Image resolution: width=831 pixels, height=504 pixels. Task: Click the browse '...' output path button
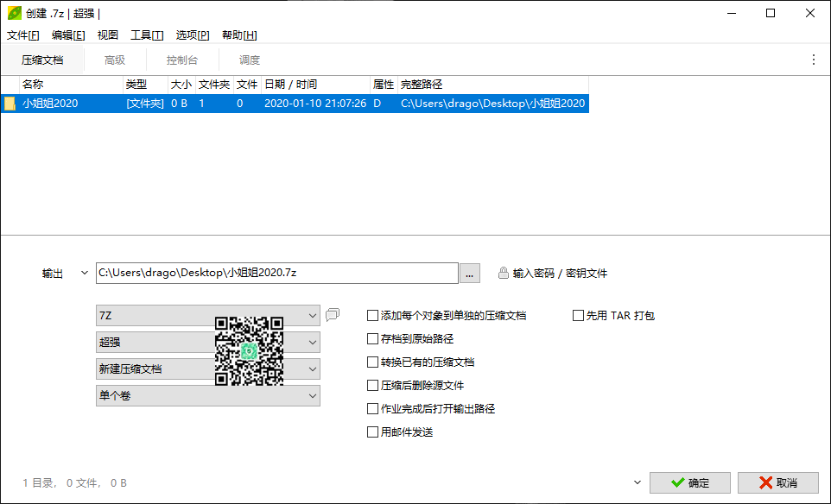(470, 274)
